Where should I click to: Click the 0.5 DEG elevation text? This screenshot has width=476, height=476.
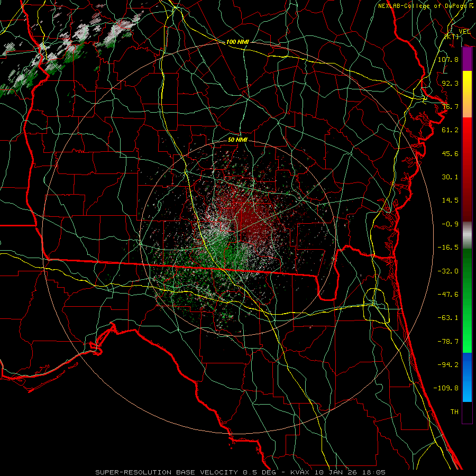pyautogui.click(x=259, y=472)
